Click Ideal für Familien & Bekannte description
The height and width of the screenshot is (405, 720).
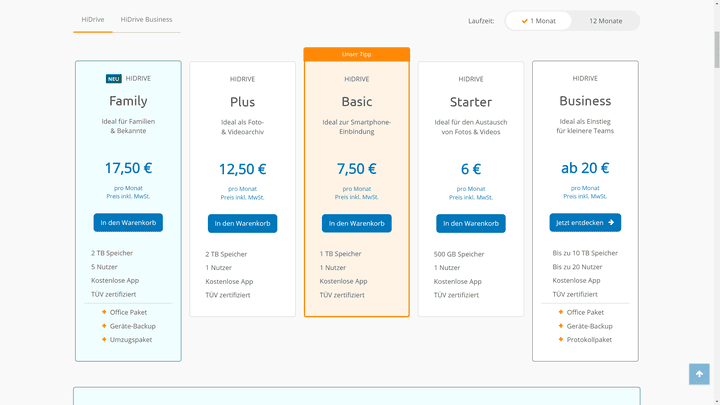[128, 126]
